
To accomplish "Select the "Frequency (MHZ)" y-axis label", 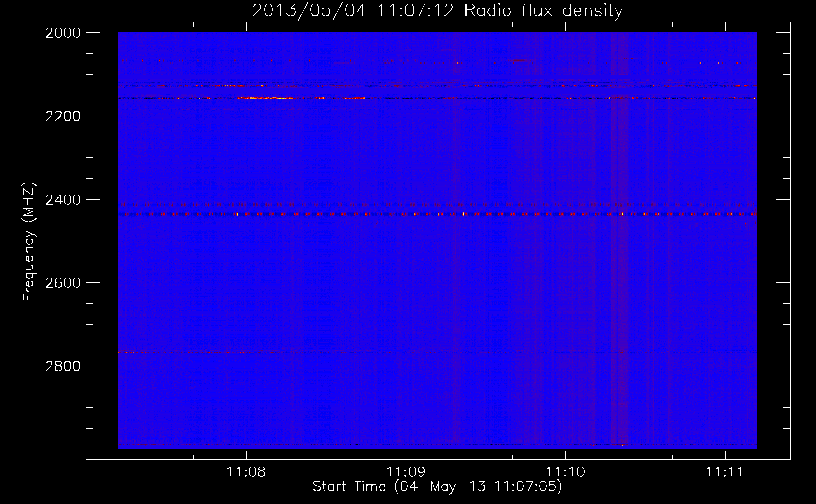I will (x=29, y=242).
